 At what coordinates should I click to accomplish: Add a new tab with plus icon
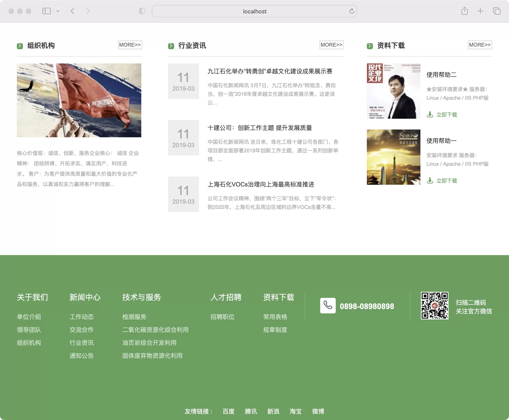[480, 11]
